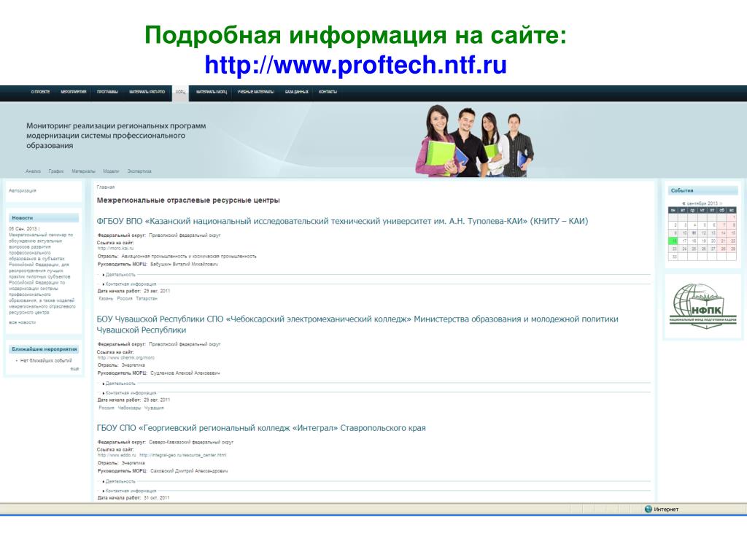Click the все новости link
Viewport: 747px width, 560px height.
pos(23,322)
